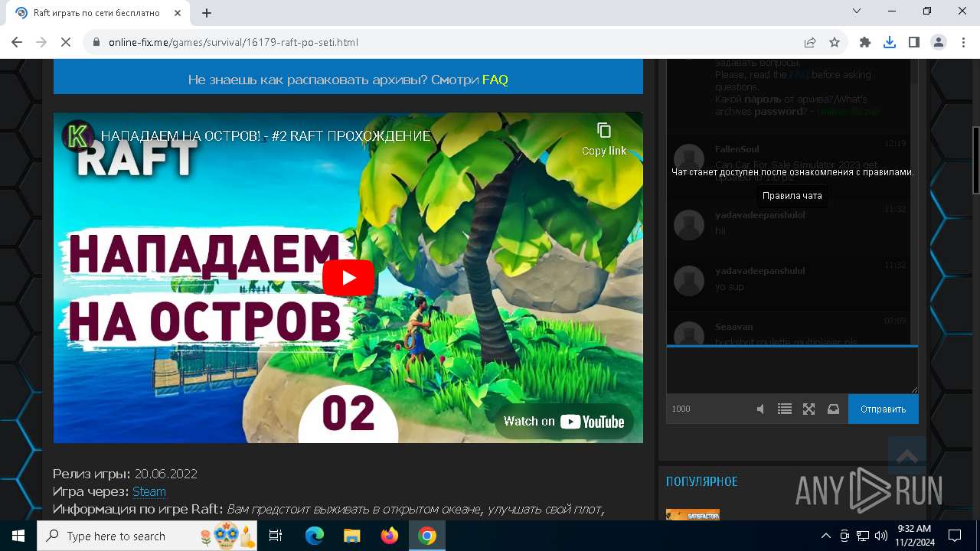Jump to top with the up arrow button
The image size is (980, 551).
pyautogui.click(x=907, y=457)
